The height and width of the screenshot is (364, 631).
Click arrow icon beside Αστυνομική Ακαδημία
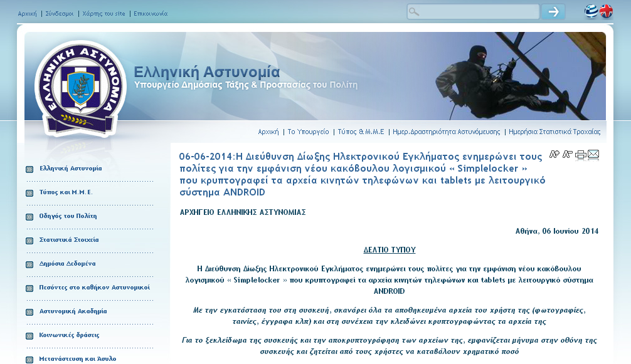tap(29, 312)
